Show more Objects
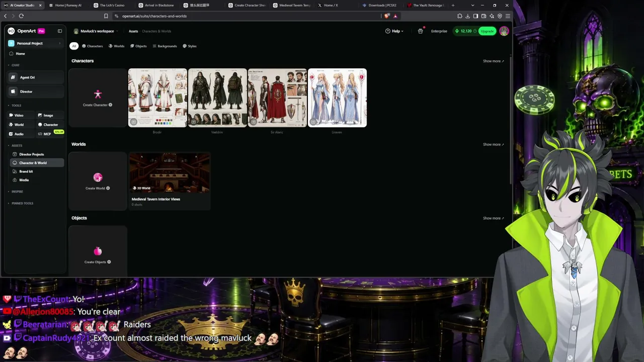Screen dimensions: 644x362 pos(493,218)
